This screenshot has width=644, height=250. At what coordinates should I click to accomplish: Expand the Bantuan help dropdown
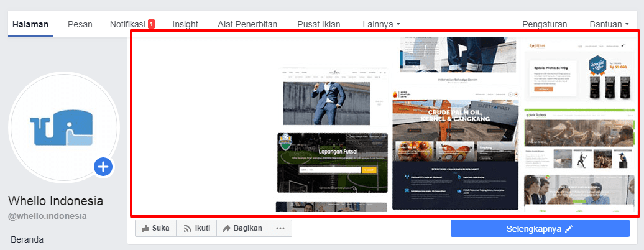[609, 25]
